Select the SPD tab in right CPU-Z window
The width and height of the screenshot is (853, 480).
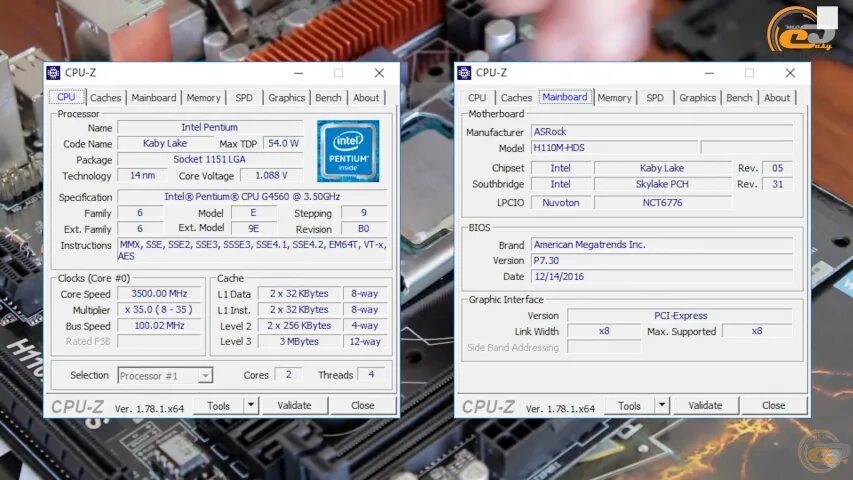[655, 97]
